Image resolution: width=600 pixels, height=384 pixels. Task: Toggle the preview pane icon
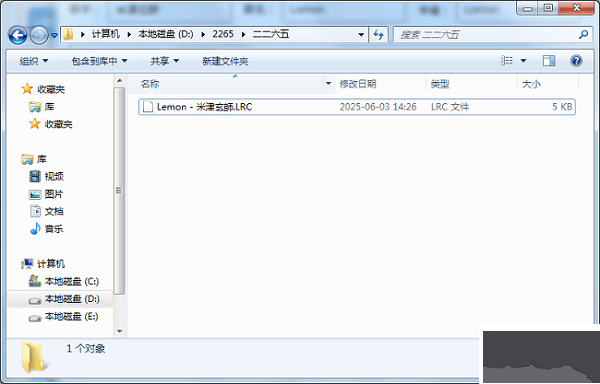pyautogui.click(x=549, y=60)
